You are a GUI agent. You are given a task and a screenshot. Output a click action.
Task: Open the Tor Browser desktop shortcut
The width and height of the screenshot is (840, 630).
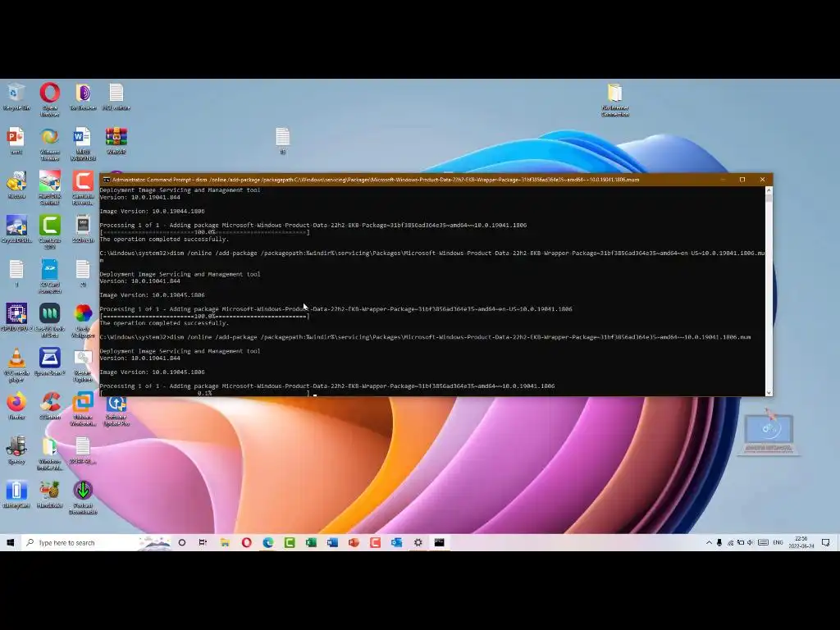point(83,97)
